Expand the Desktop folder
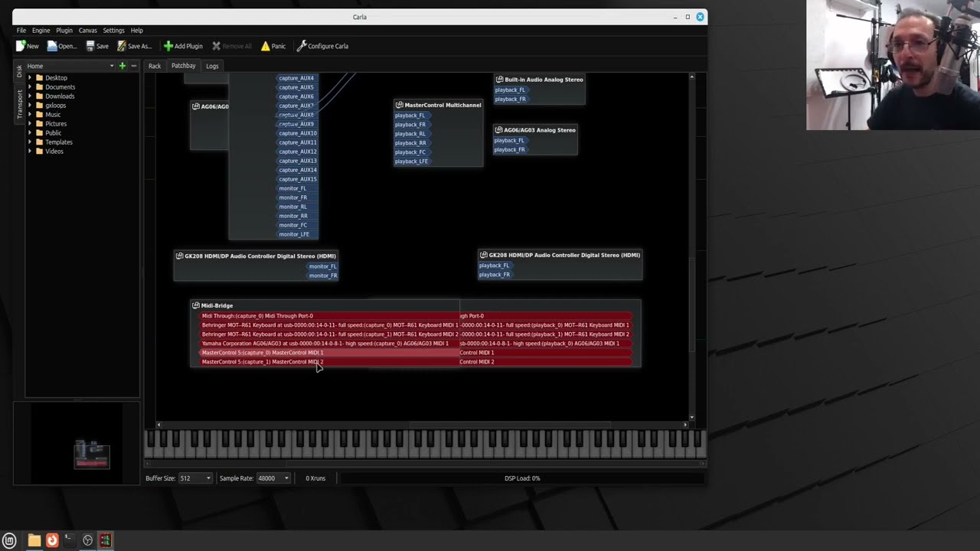The width and height of the screenshot is (980, 551). [30, 78]
